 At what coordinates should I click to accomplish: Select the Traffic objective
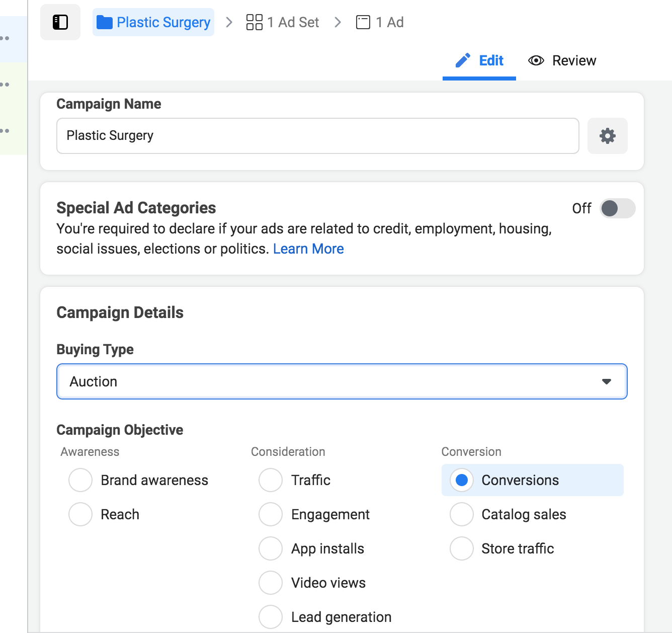(x=271, y=480)
